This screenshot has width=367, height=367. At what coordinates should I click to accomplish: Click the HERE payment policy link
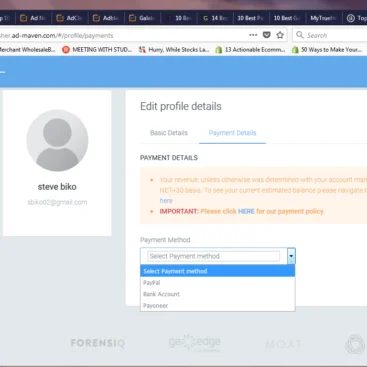point(246,211)
